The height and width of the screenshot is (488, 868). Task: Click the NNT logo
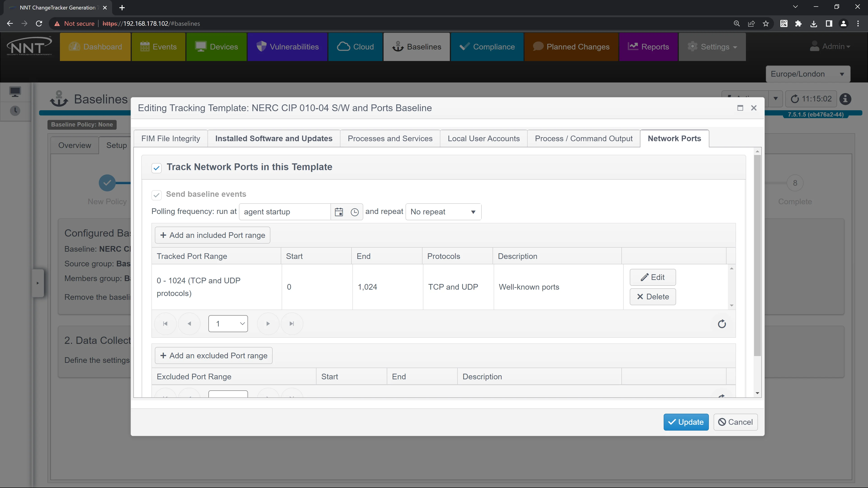pyautogui.click(x=29, y=47)
